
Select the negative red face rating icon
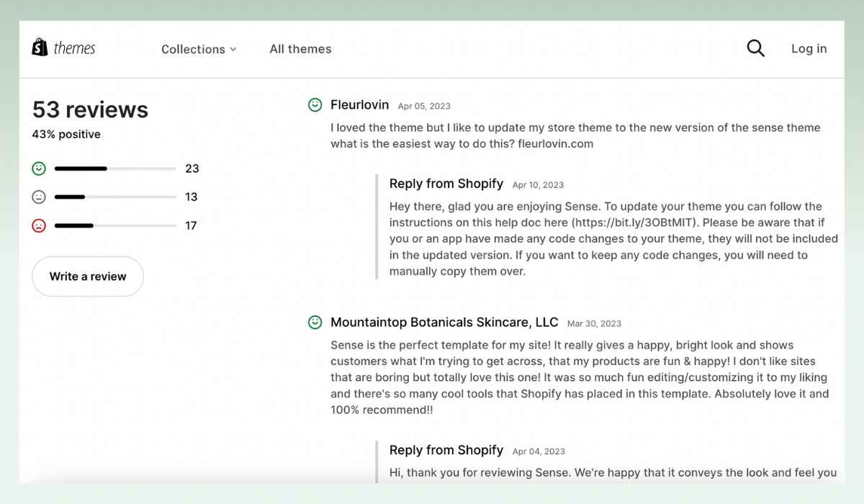[x=39, y=225]
